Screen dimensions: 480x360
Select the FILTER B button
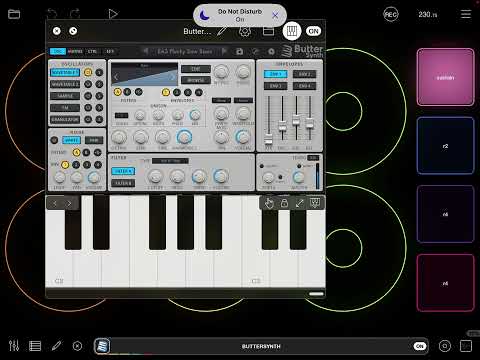coord(123,183)
